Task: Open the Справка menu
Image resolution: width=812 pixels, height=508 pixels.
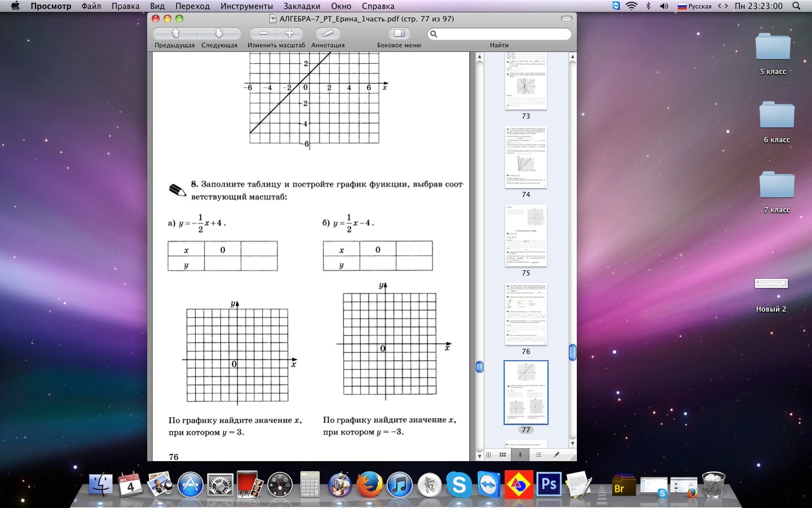Action: point(378,6)
